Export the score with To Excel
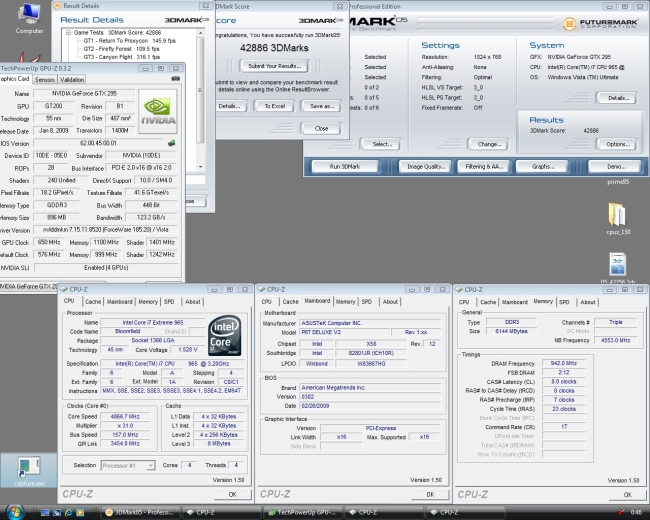Image resolution: width=650 pixels, height=520 pixels. click(x=274, y=106)
